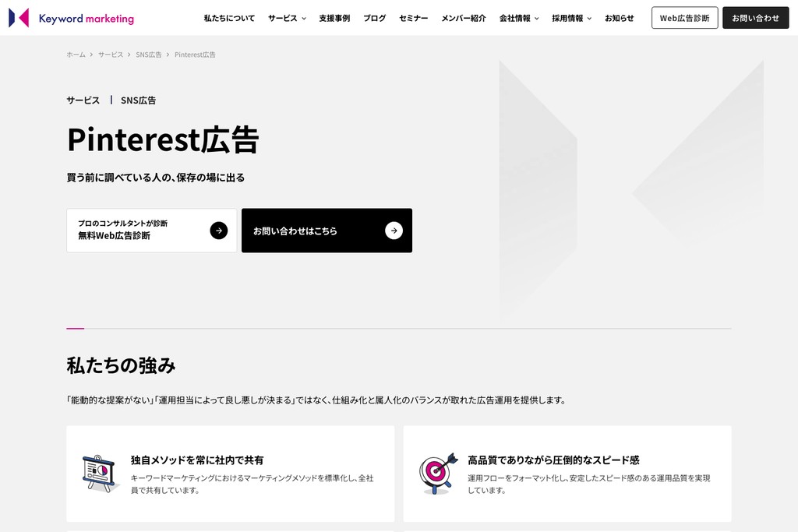The image size is (798, 532).
Task: Click the キーワードマーケティングにおける card description
Action: [252, 484]
